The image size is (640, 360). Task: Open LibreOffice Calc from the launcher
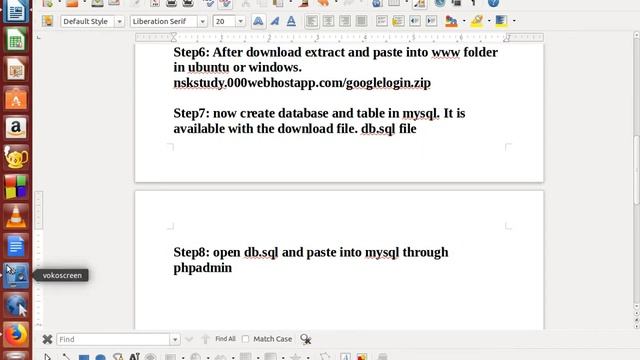tap(16, 40)
